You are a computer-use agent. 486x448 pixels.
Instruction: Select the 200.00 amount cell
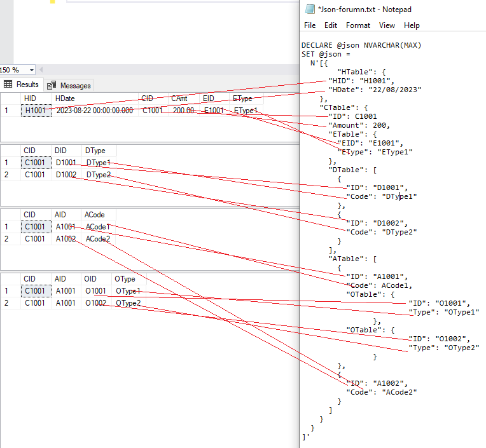tap(183, 111)
